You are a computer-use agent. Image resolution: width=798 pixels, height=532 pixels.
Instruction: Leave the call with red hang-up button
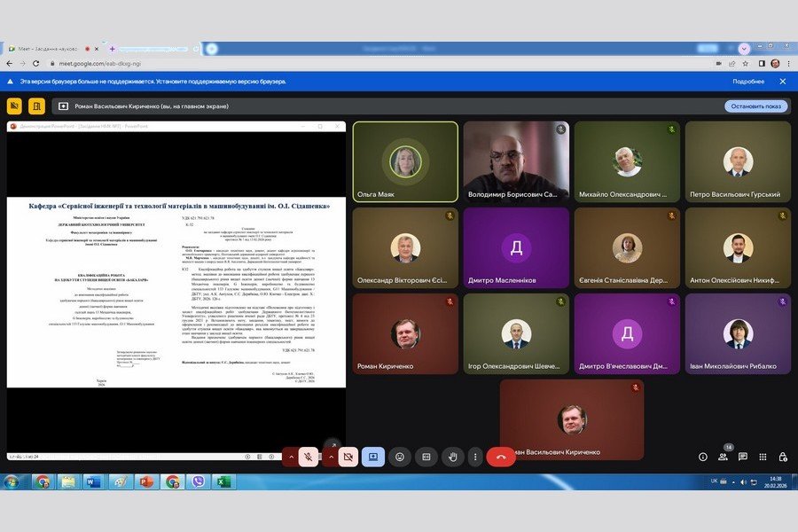501,457
